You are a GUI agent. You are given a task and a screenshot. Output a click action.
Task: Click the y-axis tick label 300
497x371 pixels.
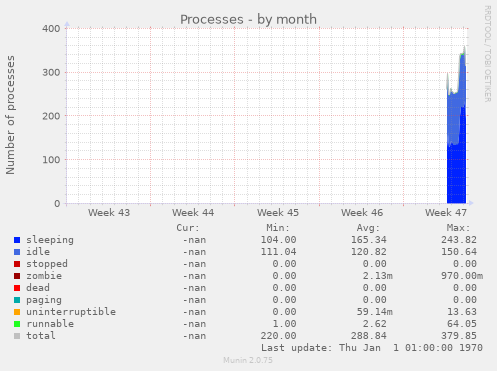(x=51, y=72)
